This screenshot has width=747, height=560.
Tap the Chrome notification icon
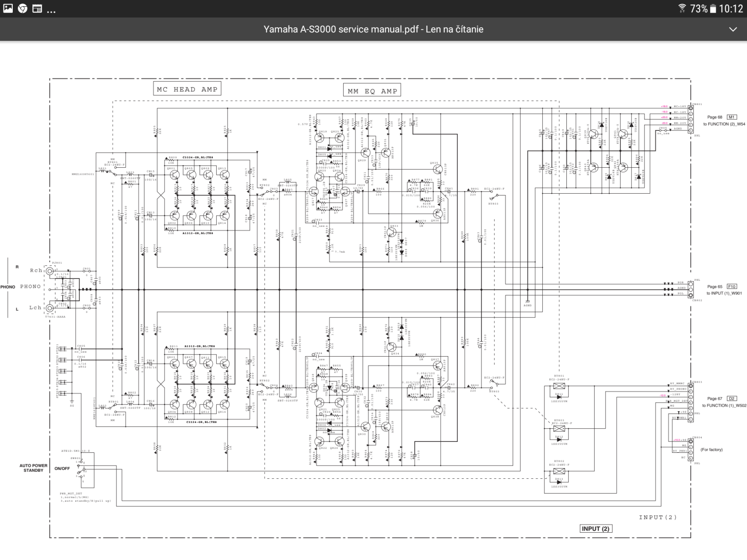pyautogui.click(x=22, y=8)
